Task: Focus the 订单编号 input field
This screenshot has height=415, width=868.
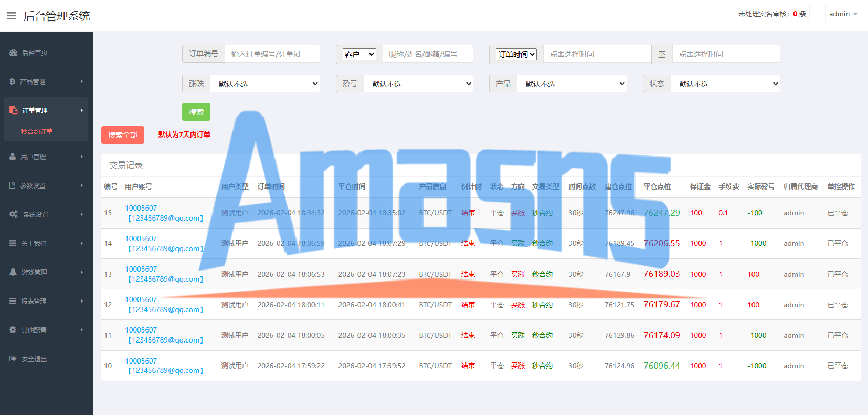Action: tap(272, 54)
